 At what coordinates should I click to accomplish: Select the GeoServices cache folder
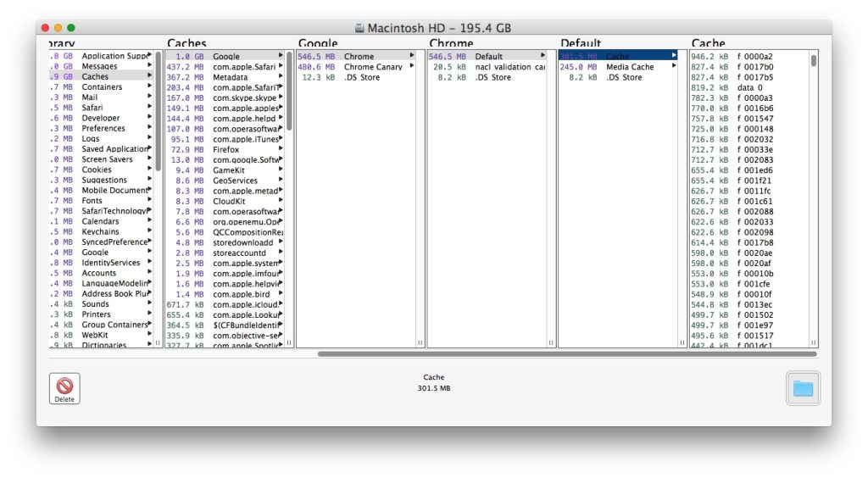click(225, 181)
